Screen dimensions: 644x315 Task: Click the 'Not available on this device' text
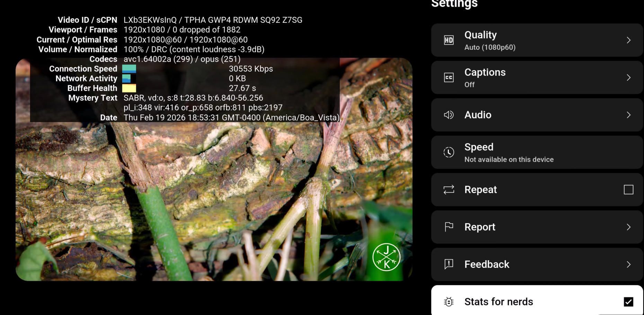[509, 160]
